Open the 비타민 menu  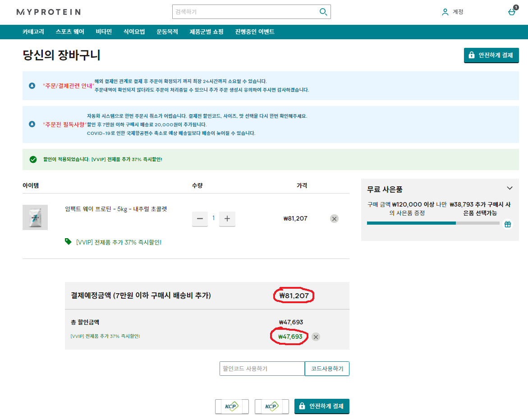click(x=104, y=32)
